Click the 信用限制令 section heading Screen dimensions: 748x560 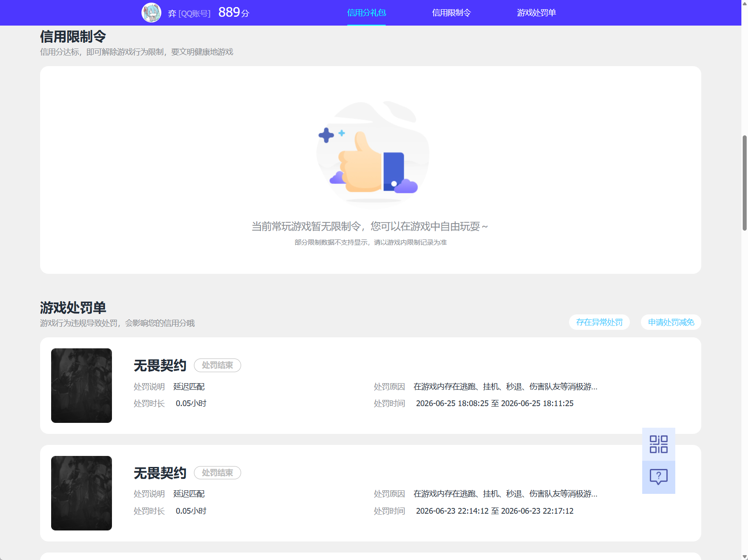point(73,36)
